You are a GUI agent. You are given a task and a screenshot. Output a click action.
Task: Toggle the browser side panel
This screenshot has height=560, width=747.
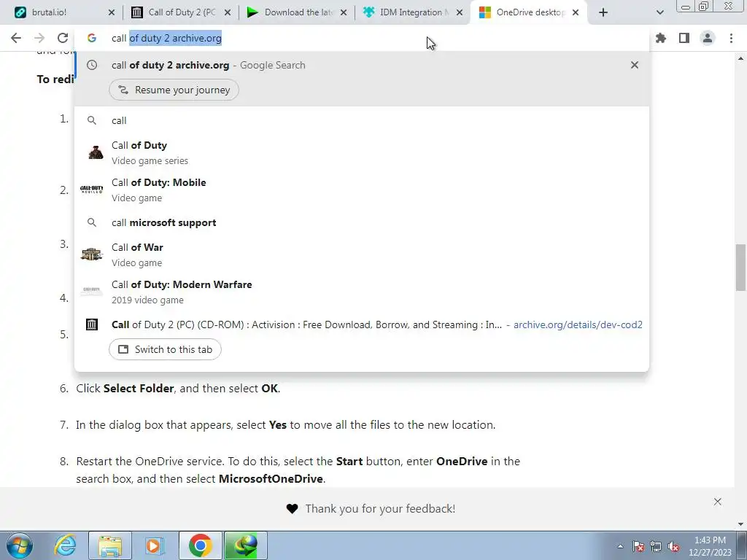pos(684,38)
